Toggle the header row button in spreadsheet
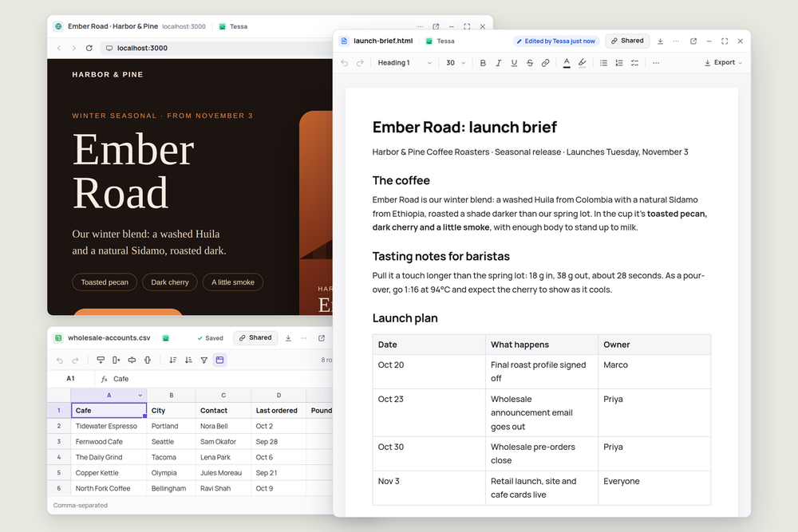Screen dimensions: 798x532 pos(220,360)
